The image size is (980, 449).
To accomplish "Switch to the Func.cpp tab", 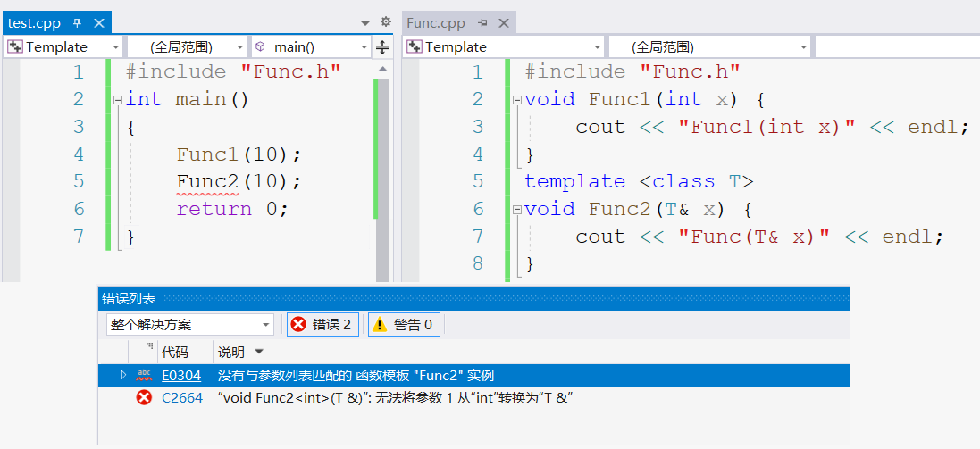I will (x=436, y=23).
